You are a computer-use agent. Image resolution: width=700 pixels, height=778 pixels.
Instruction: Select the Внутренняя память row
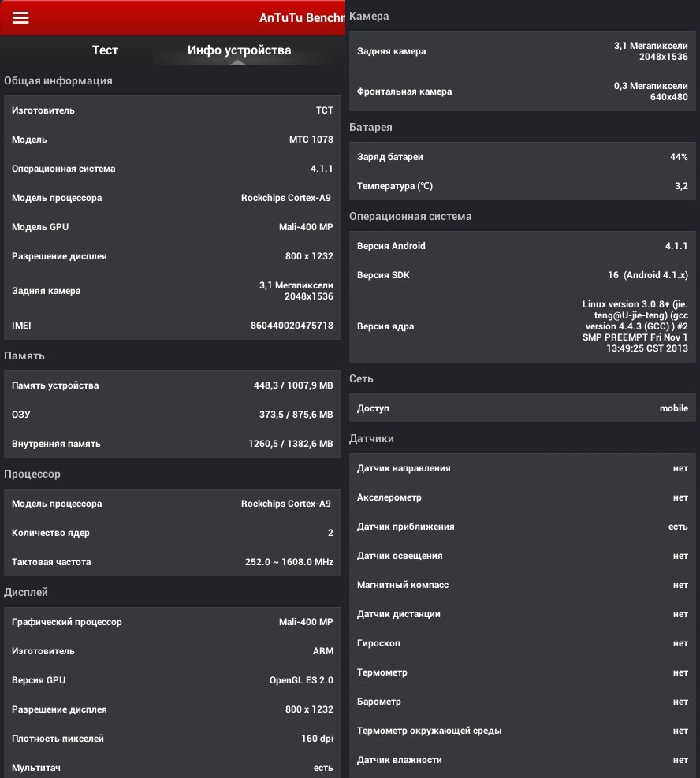pos(172,444)
